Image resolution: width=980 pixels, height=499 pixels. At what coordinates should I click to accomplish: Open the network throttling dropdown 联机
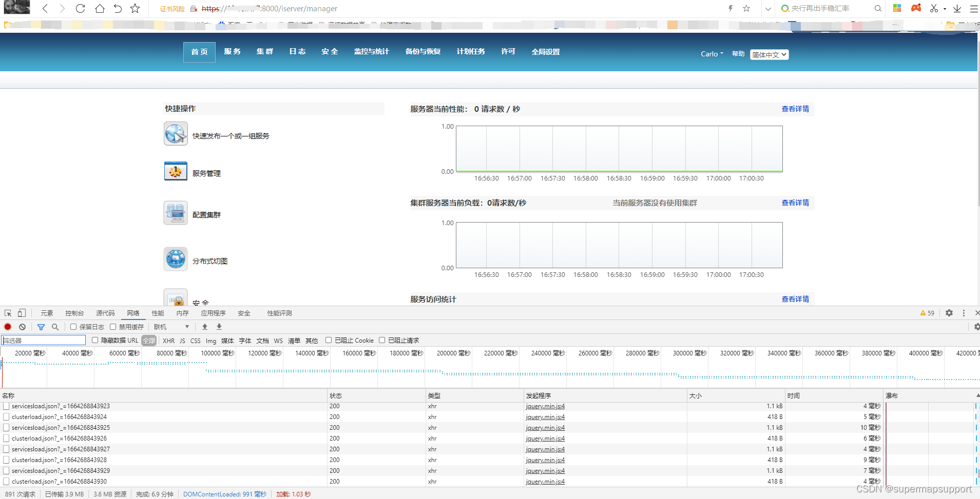pos(171,327)
